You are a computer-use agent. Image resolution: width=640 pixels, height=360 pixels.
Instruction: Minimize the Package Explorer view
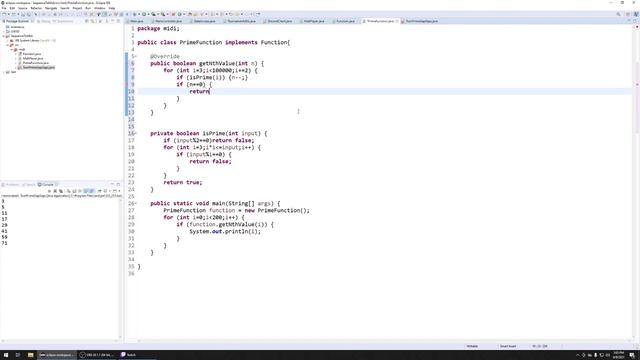coord(113,21)
